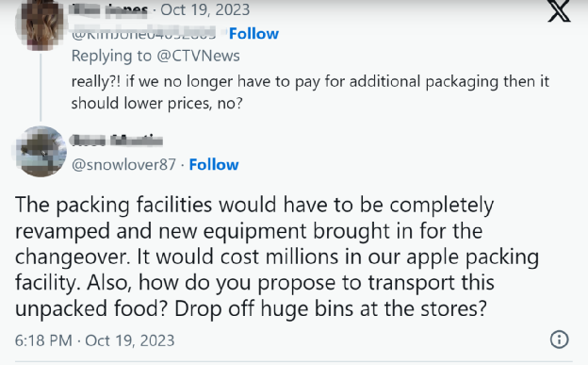
Task: Open the 6:18 PM · Oct 19, 2023 timestamp
Action: 94,340
